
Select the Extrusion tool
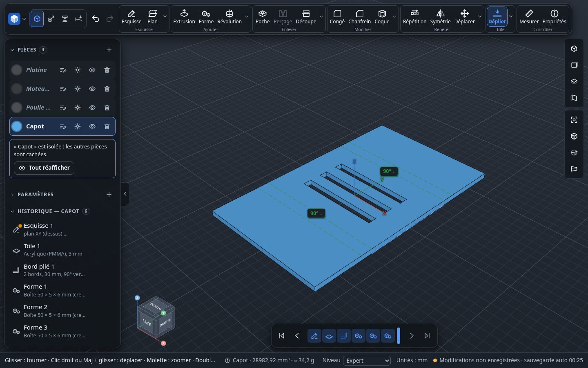184,17
